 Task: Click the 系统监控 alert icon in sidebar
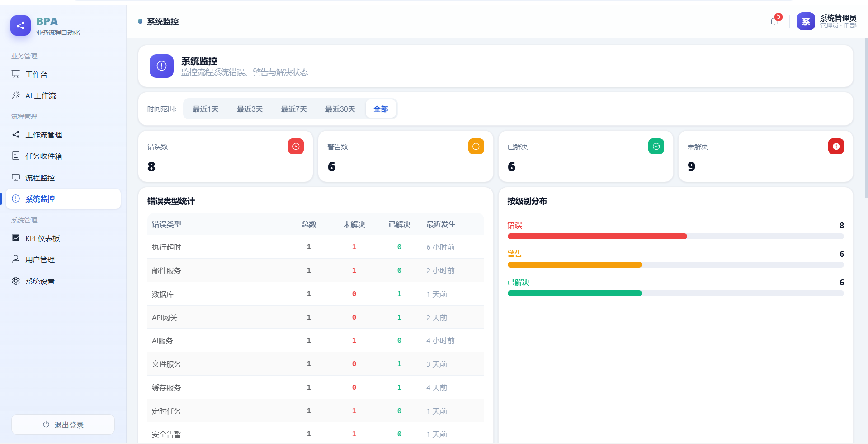point(16,198)
